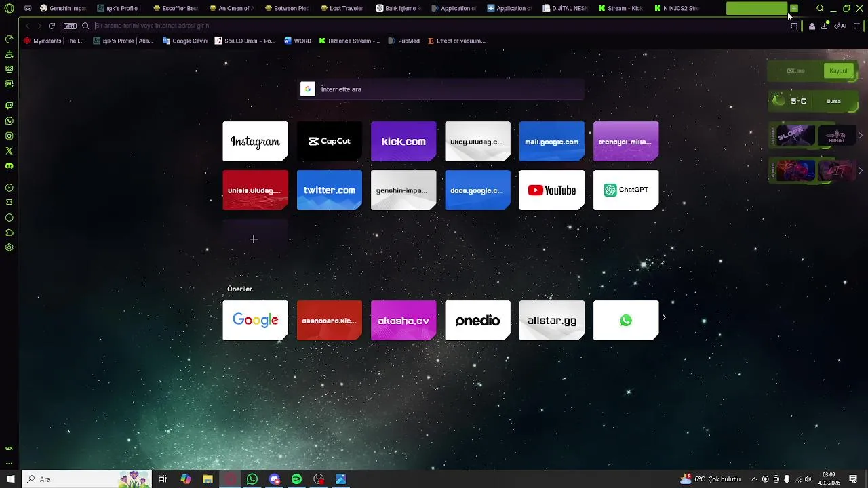The image size is (868, 488).
Task: Click the tab search magnifier icon
Action: point(820,9)
